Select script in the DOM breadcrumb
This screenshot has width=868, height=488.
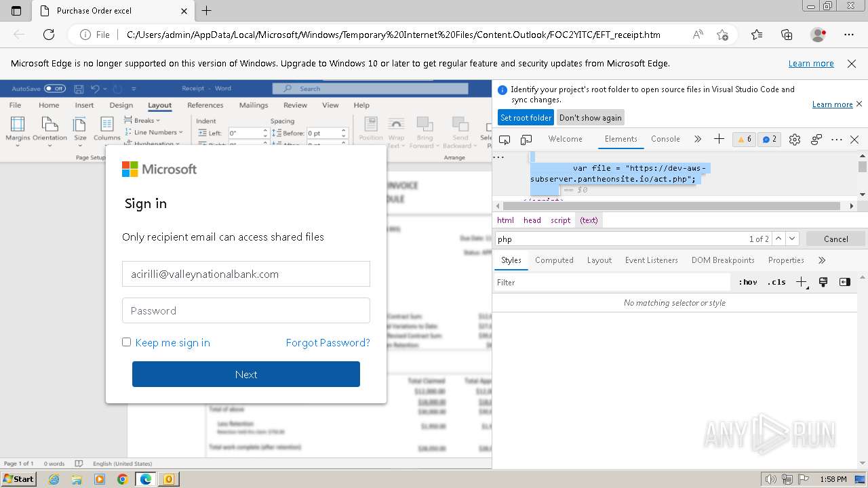tap(561, 220)
